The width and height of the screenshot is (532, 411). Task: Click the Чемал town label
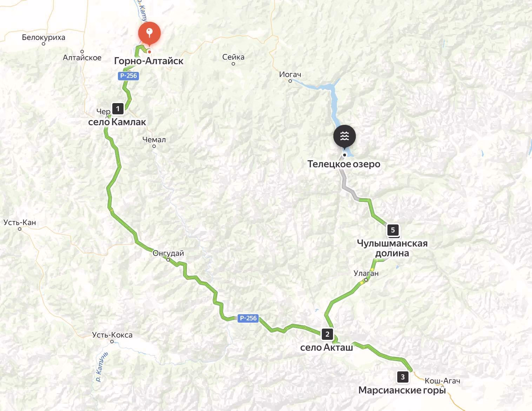pyautogui.click(x=154, y=140)
